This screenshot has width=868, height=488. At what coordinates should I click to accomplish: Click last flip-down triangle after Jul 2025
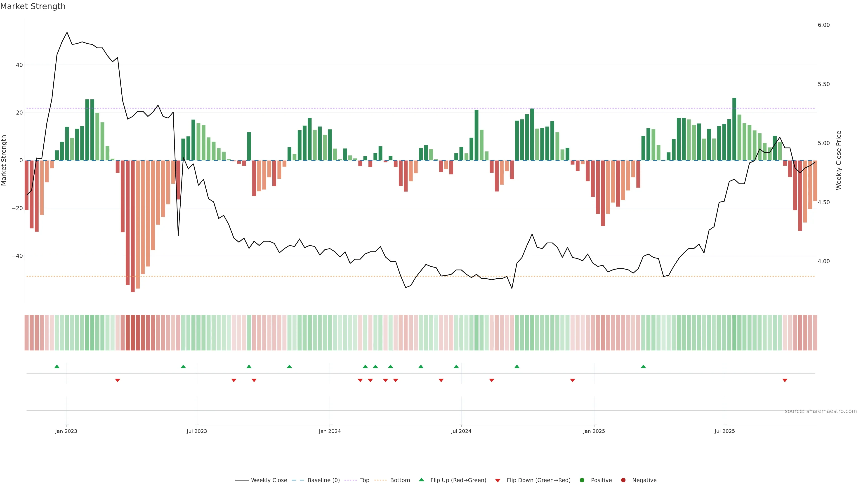(x=785, y=380)
